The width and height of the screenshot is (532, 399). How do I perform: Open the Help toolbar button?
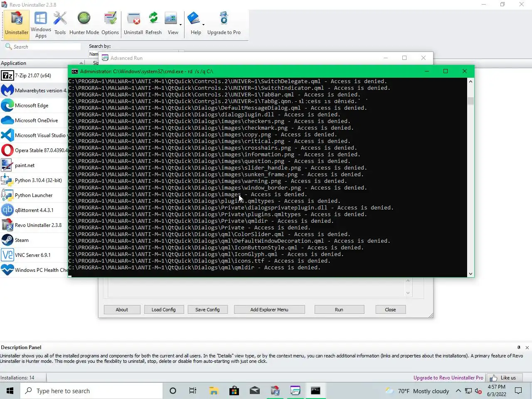pos(195,24)
